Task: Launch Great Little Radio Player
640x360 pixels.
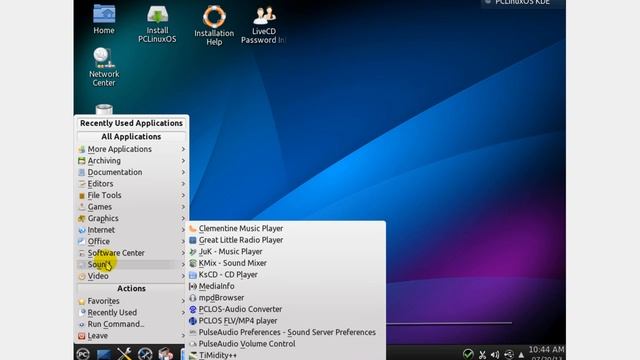Action: (x=286, y=240)
